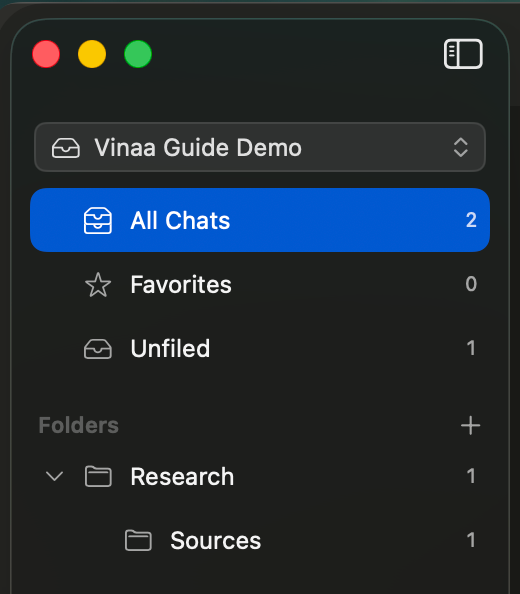Show Unfiled chats

(x=260, y=348)
